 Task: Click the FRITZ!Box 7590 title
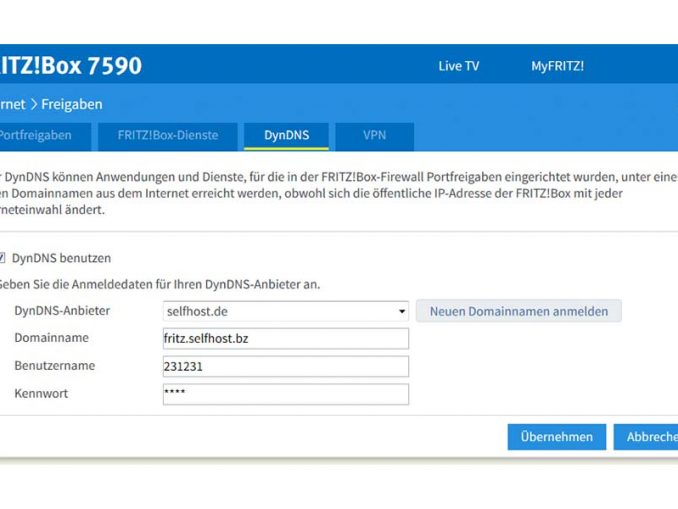point(69,66)
